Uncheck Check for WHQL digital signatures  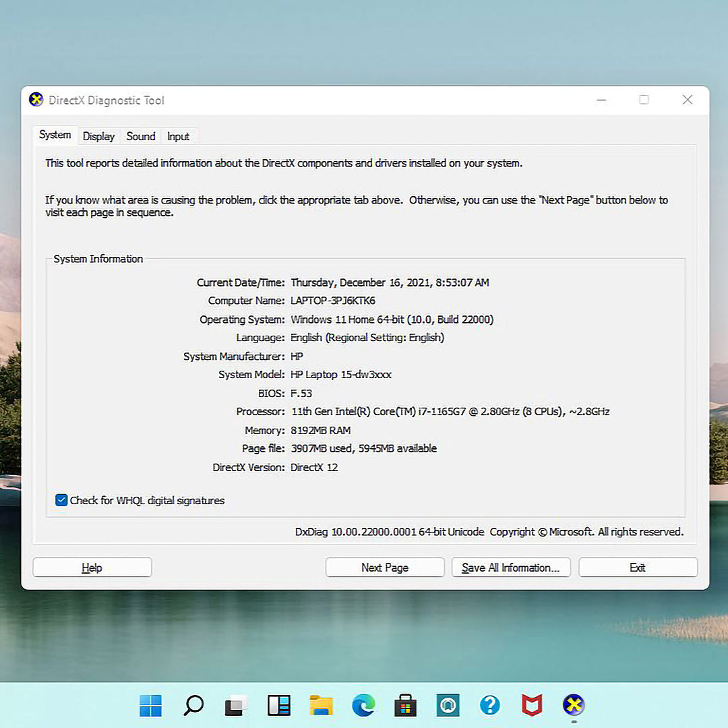[x=61, y=500]
